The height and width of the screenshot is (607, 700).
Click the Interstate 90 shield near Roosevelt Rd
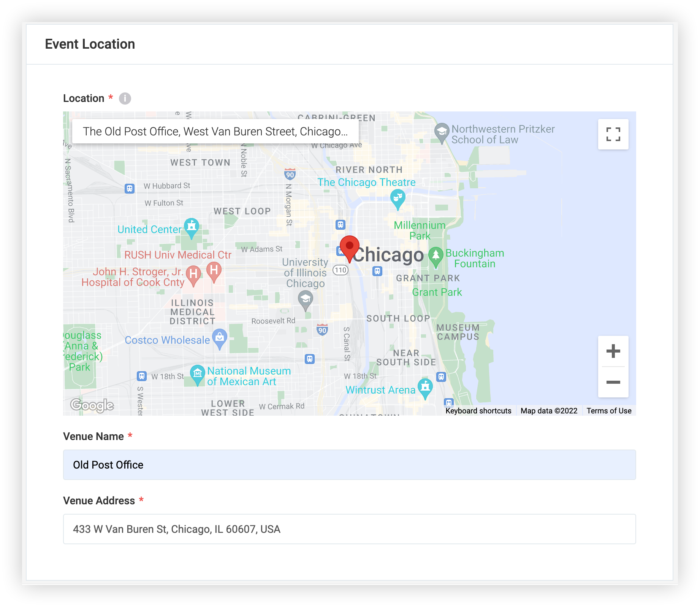click(322, 330)
